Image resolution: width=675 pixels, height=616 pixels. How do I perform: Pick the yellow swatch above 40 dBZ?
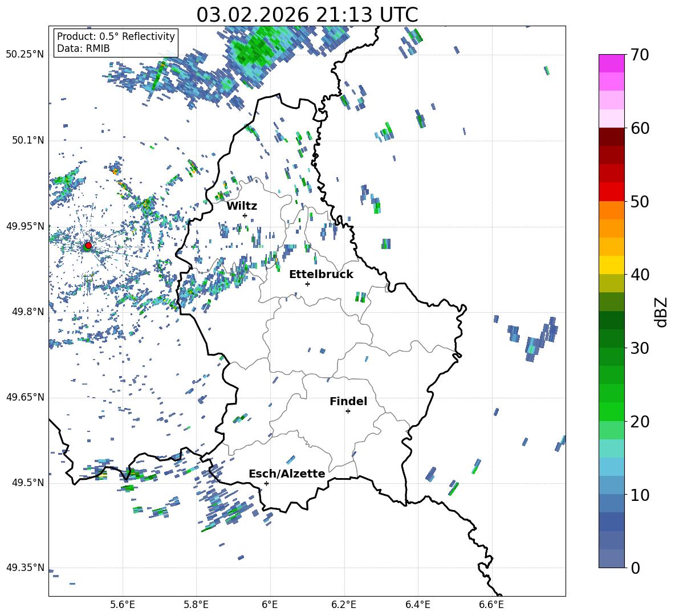612,264
